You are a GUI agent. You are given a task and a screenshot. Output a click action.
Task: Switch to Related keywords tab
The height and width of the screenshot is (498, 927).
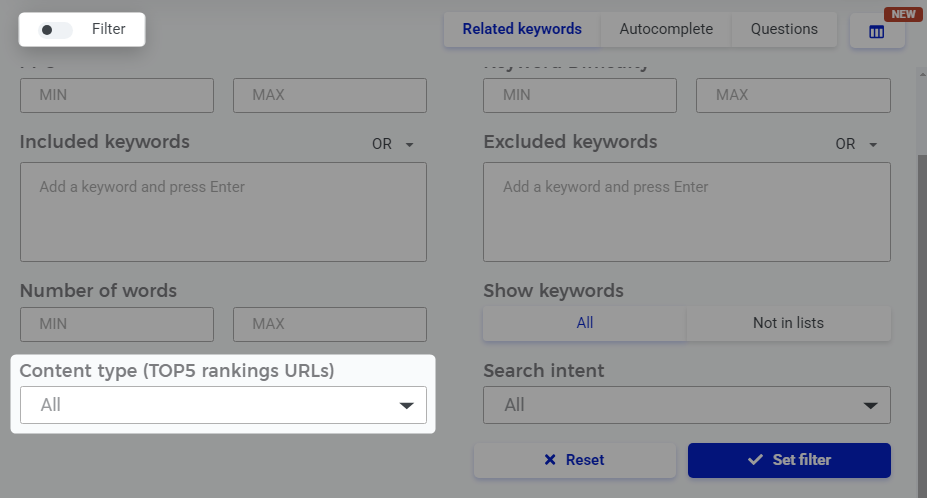pyautogui.click(x=522, y=29)
